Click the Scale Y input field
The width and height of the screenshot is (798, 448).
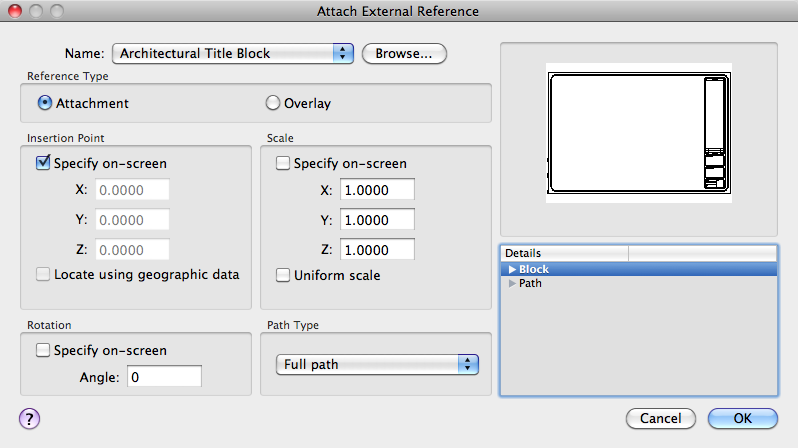pyautogui.click(x=377, y=220)
